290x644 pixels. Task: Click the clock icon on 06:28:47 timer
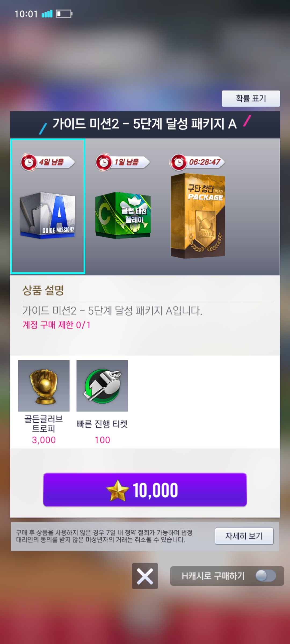pos(179,162)
